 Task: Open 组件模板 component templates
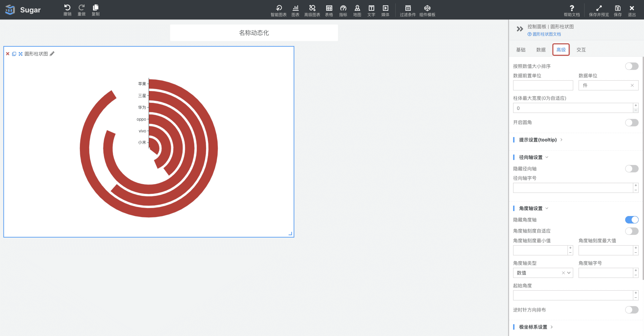(427, 11)
